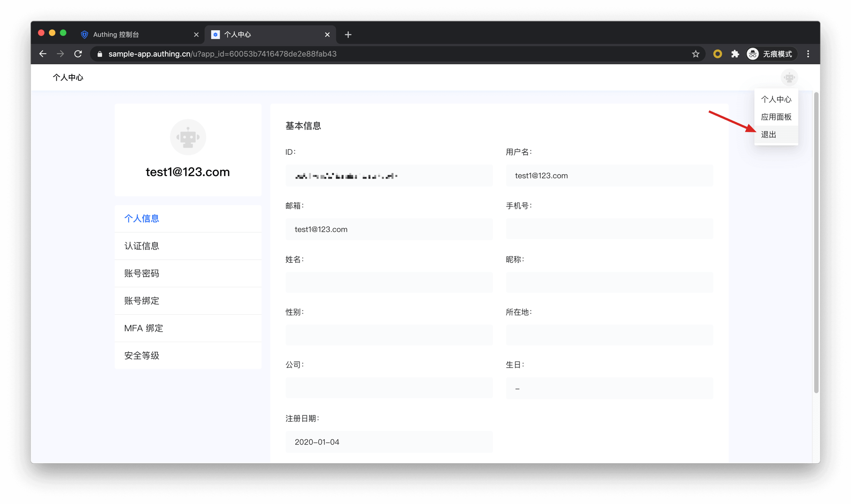Click the browser back arrow
The height and width of the screenshot is (504, 851).
[x=43, y=54]
